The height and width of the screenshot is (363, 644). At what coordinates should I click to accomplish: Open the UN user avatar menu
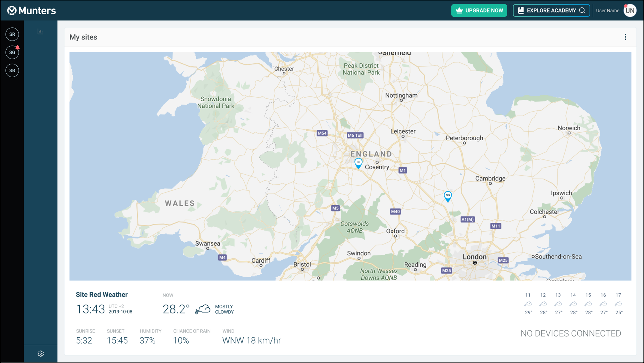coord(630,11)
